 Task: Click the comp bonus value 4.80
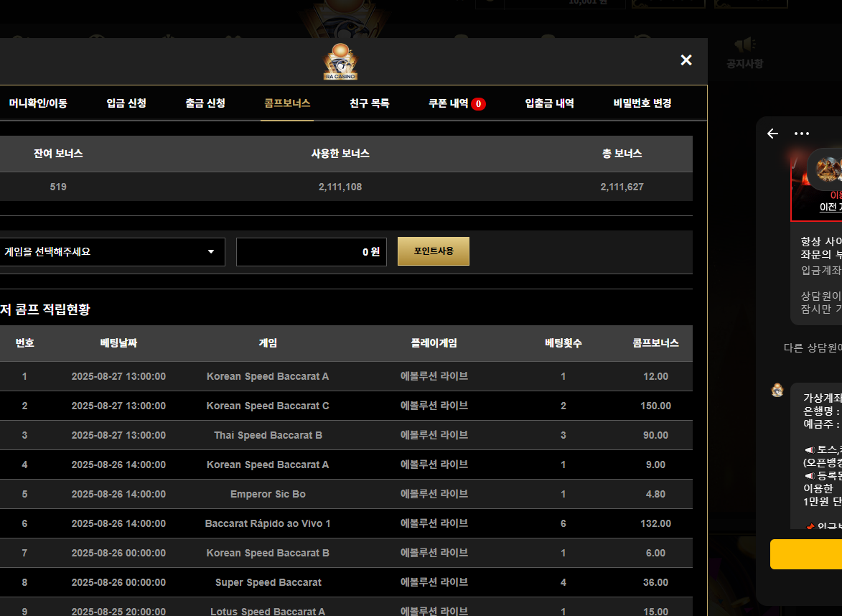(655, 494)
